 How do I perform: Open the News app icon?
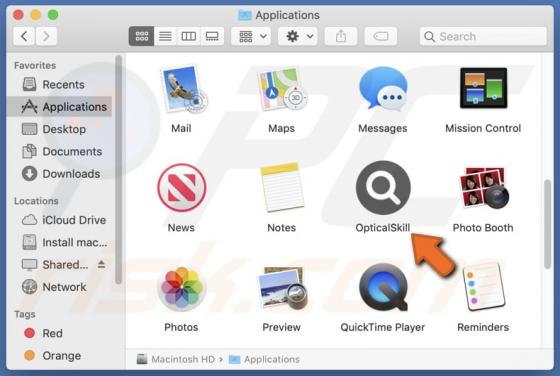[x=182, y=187]
